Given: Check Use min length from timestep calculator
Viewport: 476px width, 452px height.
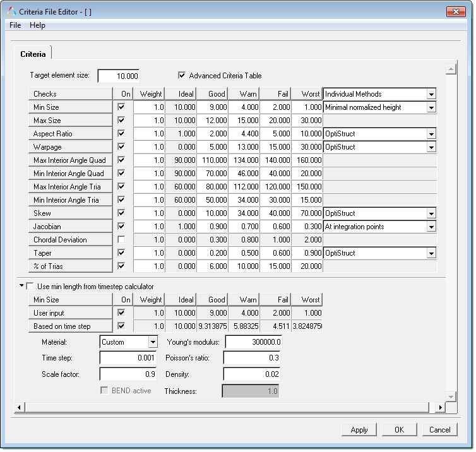Looking at the screenshot, I should (x=30, y=287).
